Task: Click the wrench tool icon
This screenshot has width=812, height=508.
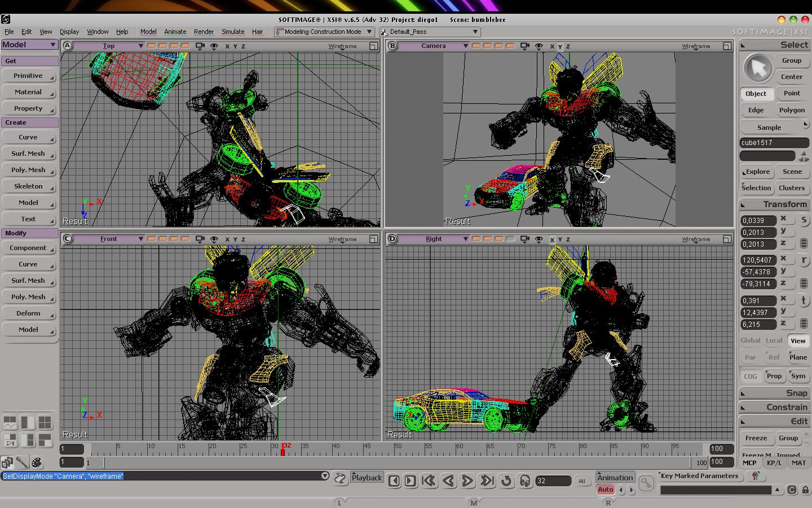Action: [x=22, y=462]
